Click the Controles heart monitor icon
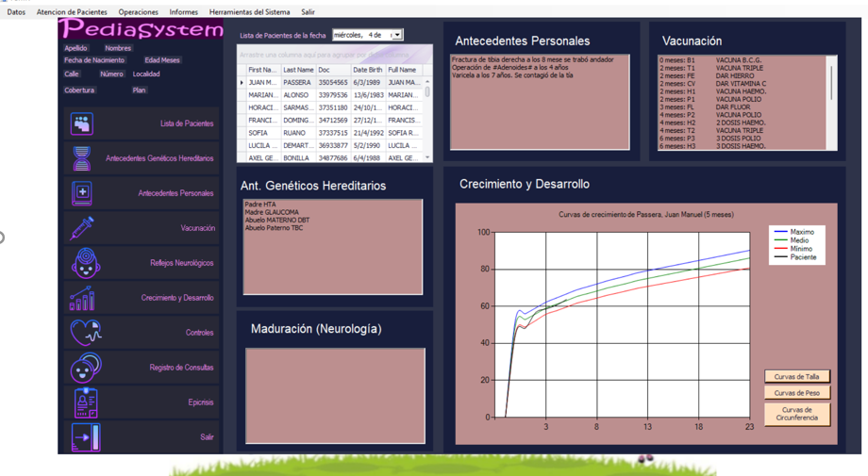Viewport: 868px width, 476px height. (x=85, y=333)
